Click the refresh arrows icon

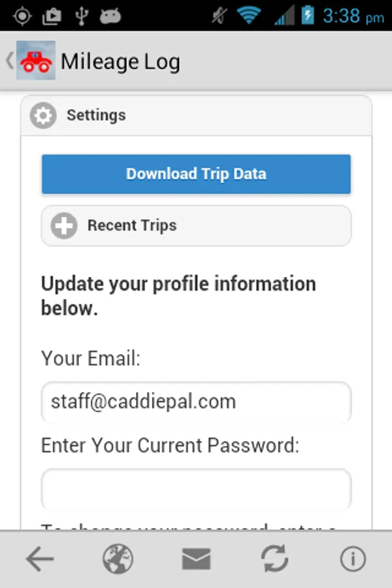[x=275, y=559]
